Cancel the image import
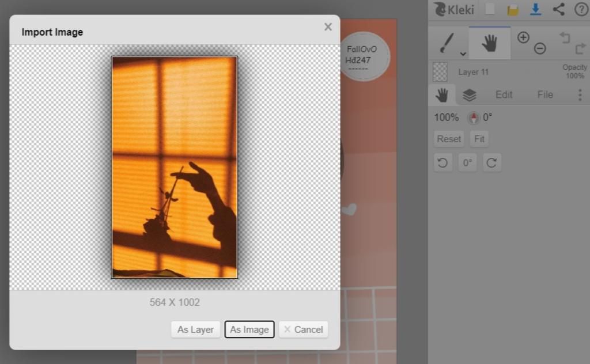The height and width of the screenshot is (364, 590). click(303, 329)
